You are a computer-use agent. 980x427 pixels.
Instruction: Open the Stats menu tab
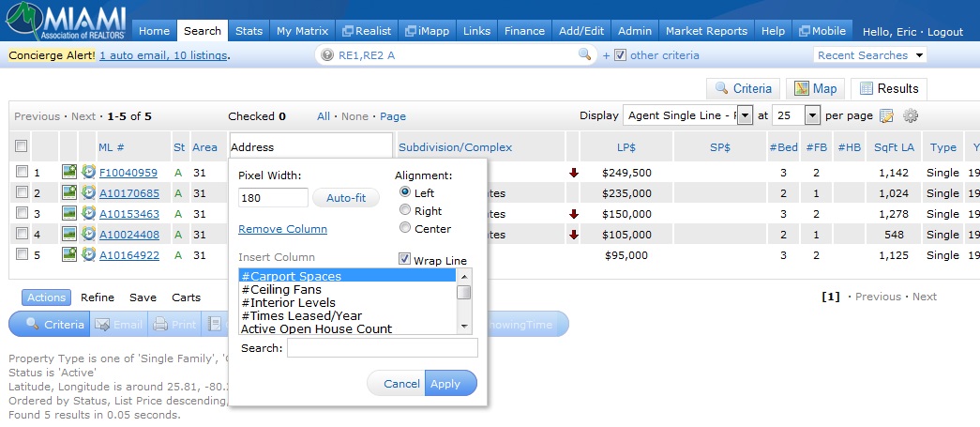tap(249, 31)
